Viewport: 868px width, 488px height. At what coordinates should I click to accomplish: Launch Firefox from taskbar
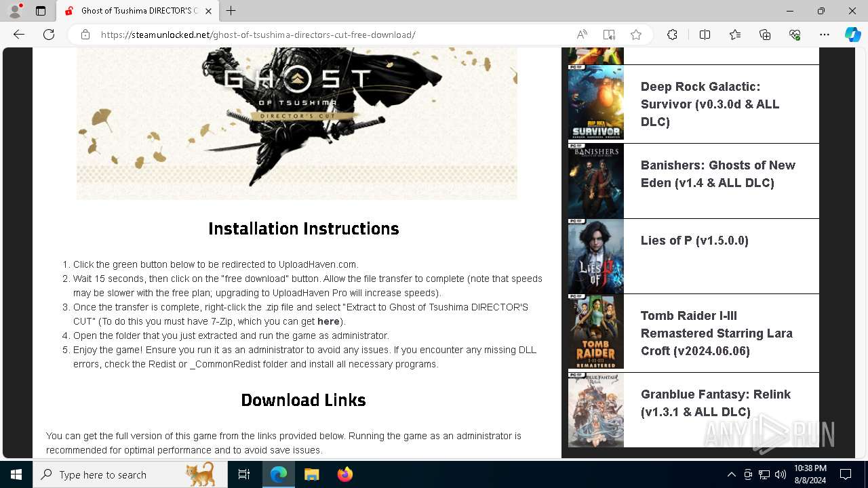(x=344, y=474)
